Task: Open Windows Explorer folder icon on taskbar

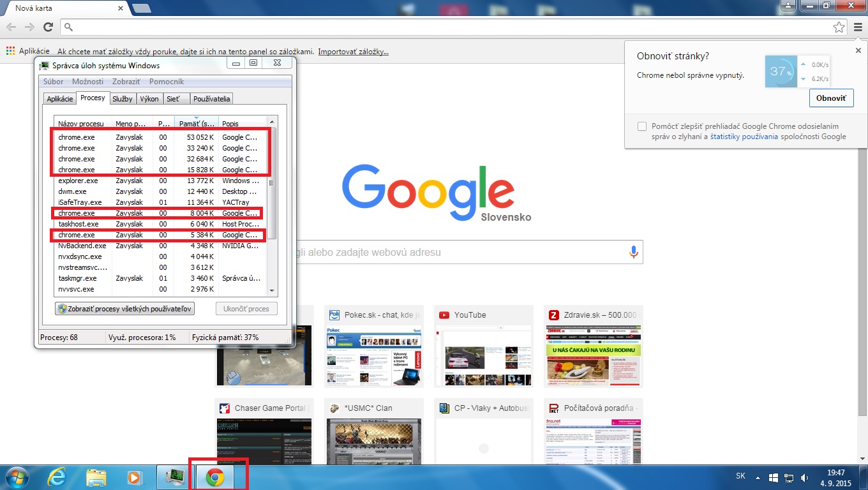Action: click(x=96, y=477)
